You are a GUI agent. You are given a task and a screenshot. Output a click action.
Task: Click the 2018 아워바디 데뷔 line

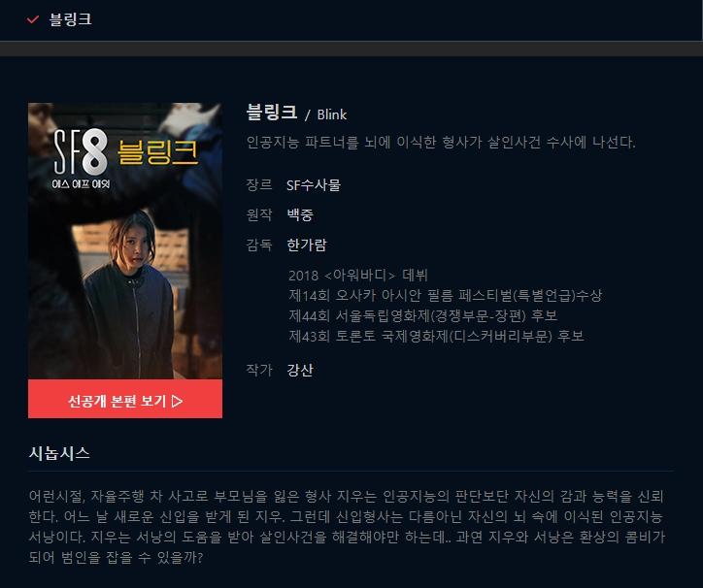(357, 275)
